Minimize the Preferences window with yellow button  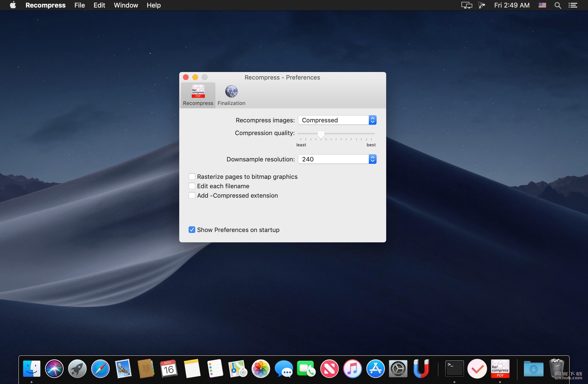[x=195, y=77]
